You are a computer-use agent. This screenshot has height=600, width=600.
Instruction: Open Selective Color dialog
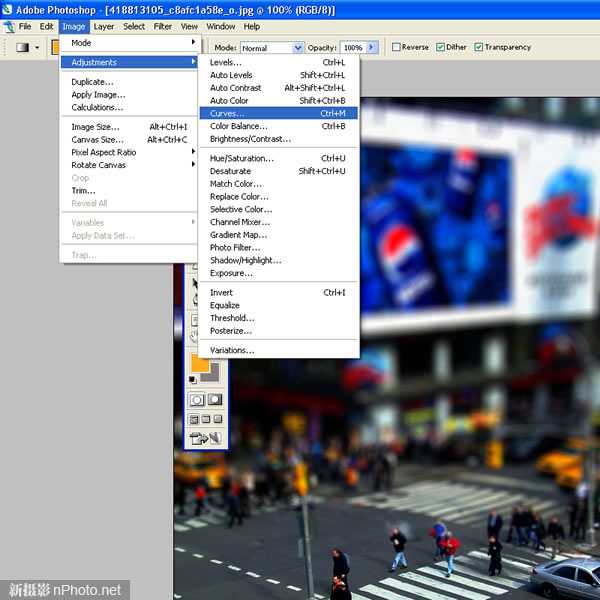click(x=279, y=209)
